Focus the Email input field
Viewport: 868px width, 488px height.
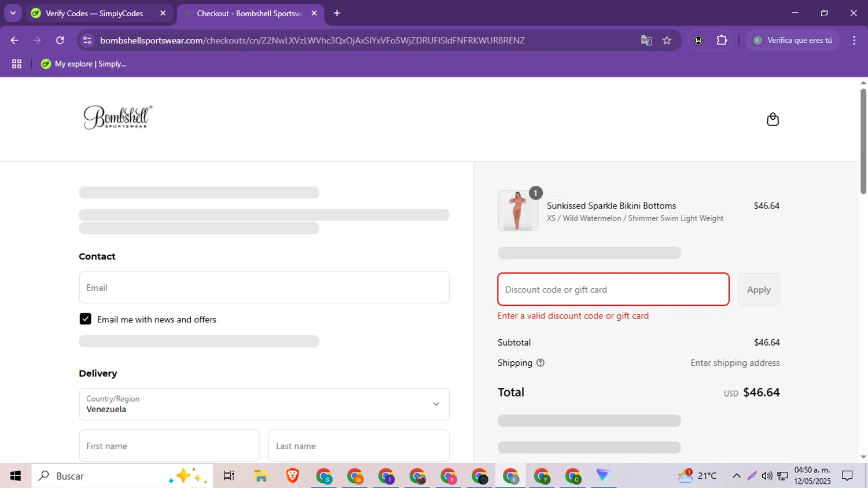[264, 287]
